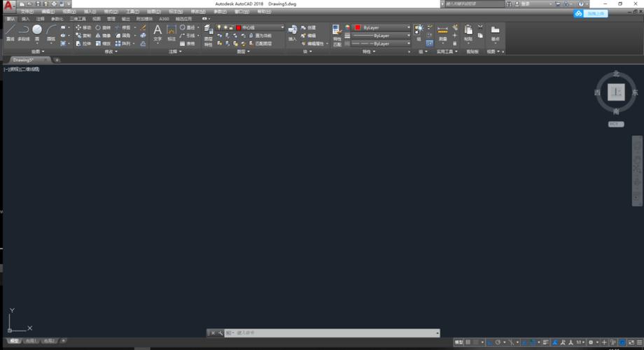Click the Group (组) icon
This screenshot has height=350, width=644.
419,32
